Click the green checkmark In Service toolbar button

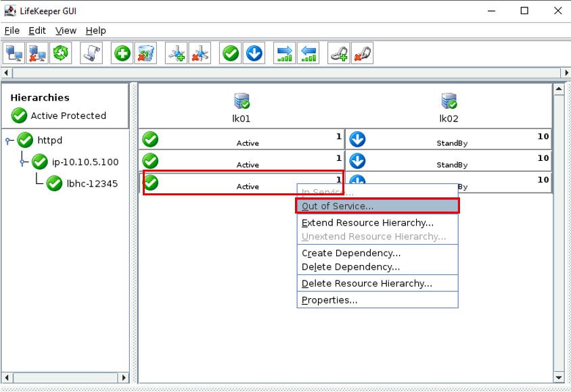231,53
